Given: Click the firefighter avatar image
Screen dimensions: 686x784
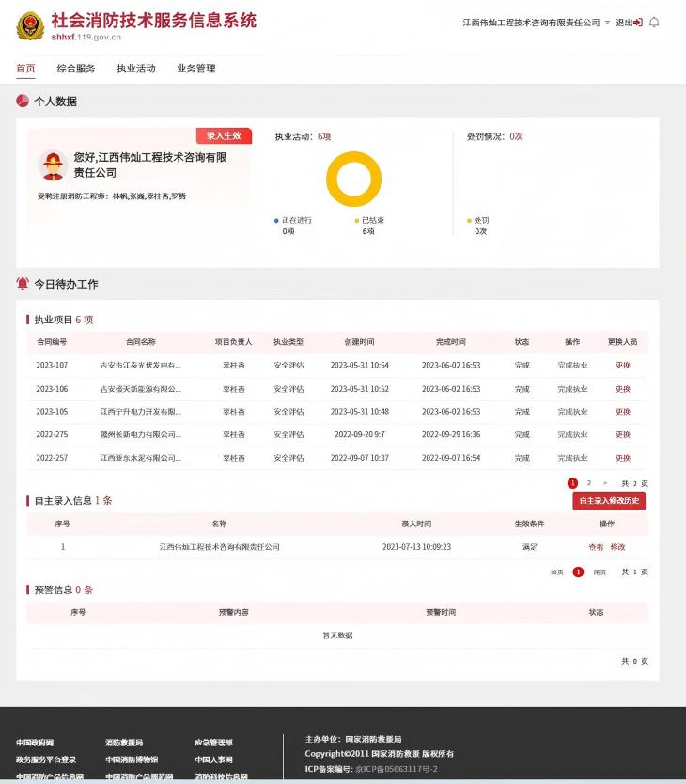Looking at the screenshot, I should (52, 165).
